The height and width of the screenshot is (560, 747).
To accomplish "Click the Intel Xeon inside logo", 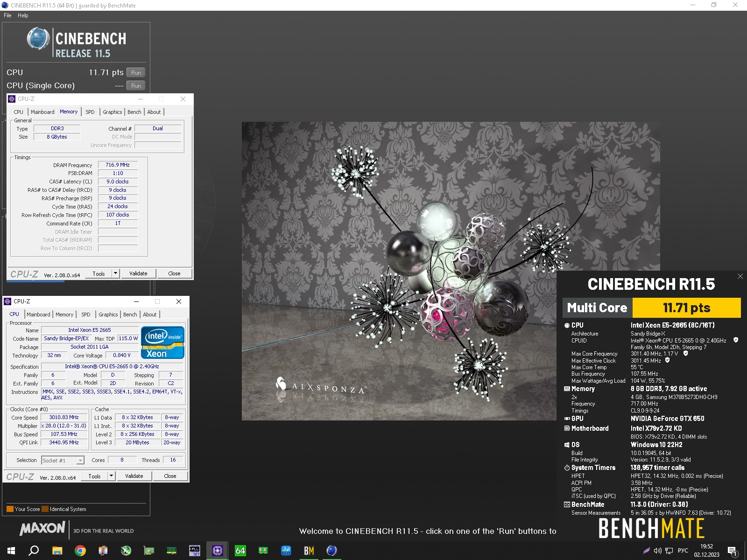I will click(162, 343).
